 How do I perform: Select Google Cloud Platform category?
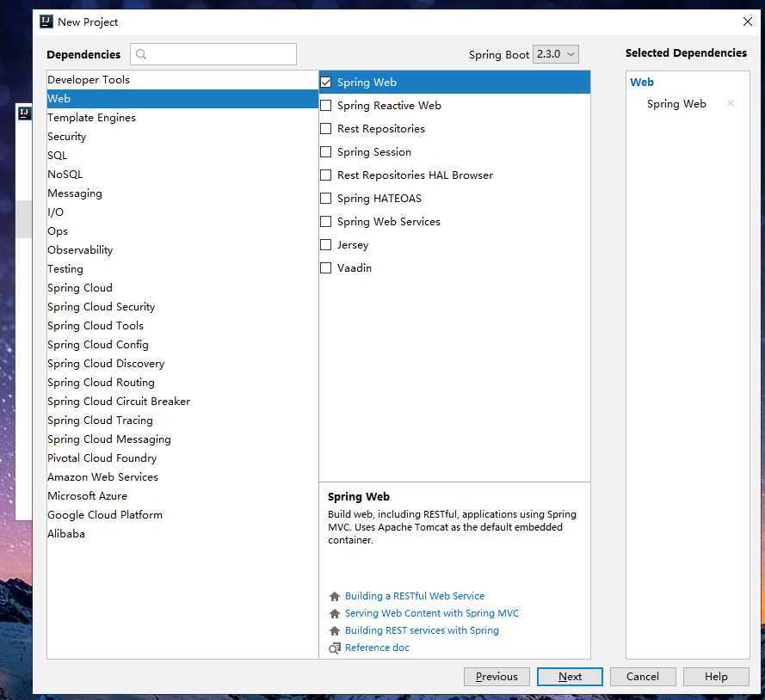click(182, 515)
